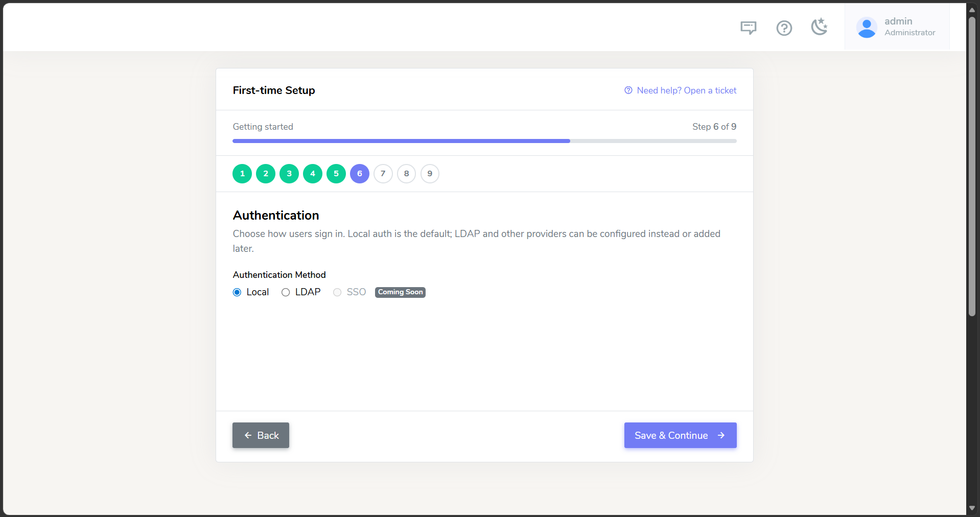980x517 pixels.
Task: Select step 7 in wizard
Action: tap(383, 174)
